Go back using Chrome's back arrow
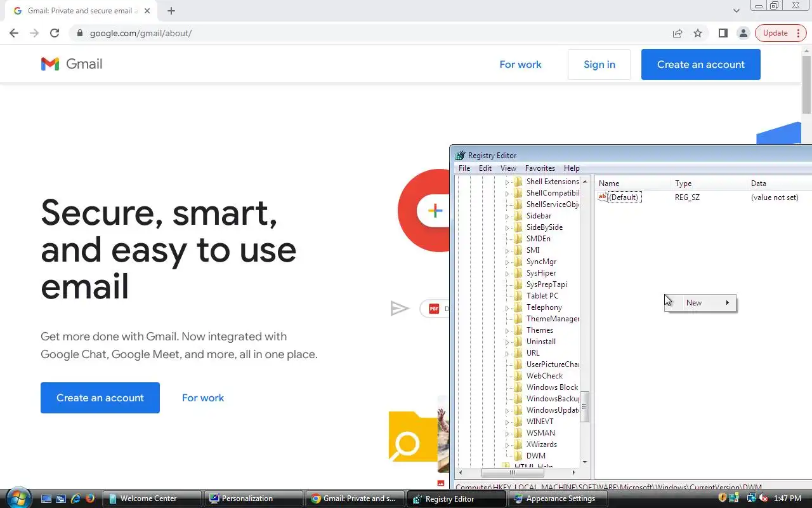This screenshot has width=812, height=508. click(14, 33)
